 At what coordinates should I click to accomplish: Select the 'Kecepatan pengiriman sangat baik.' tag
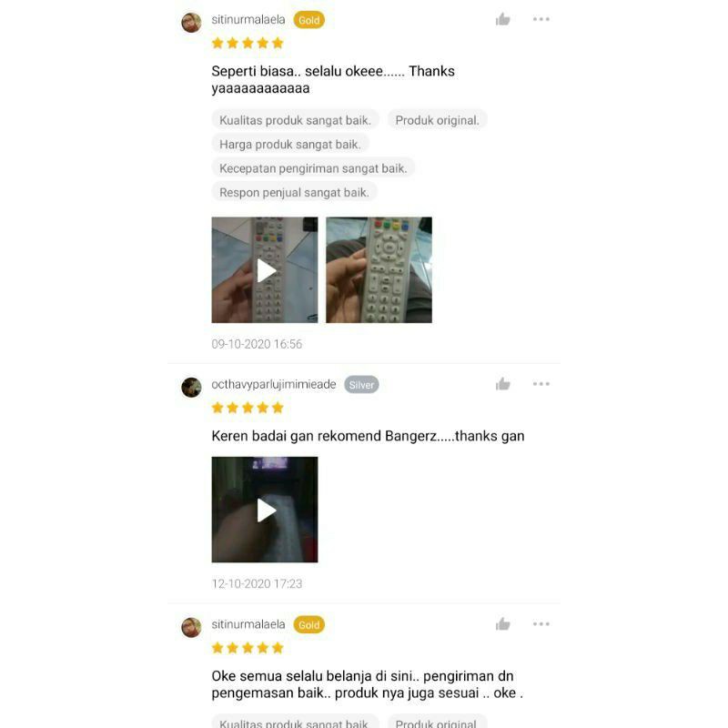313,168
